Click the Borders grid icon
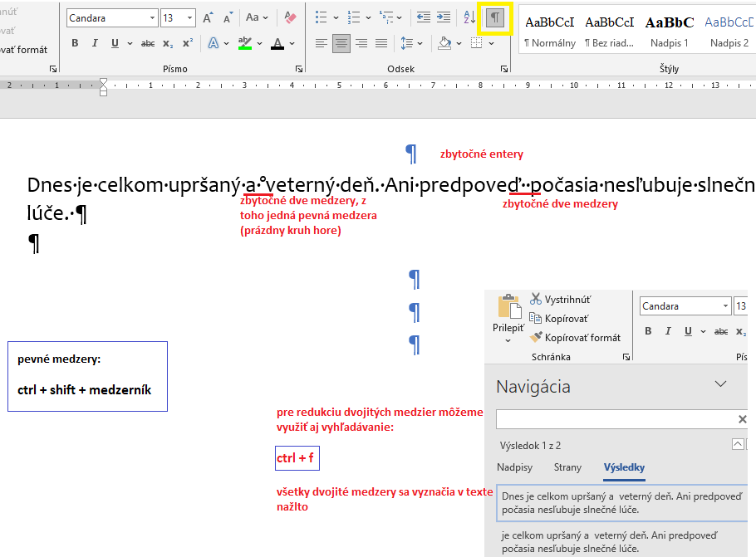This screenshot has height=557, width=756. (x=476, y=43)
